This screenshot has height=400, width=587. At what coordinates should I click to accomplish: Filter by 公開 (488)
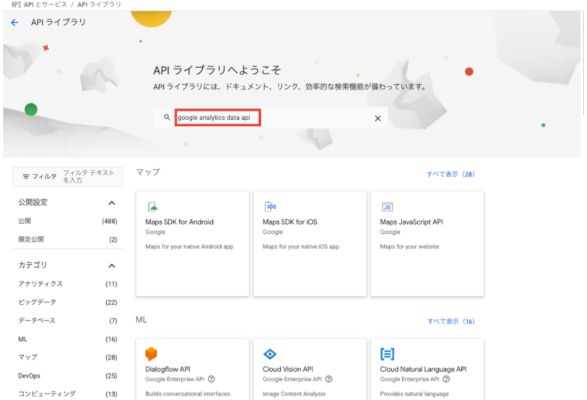[x=68, y=221]
